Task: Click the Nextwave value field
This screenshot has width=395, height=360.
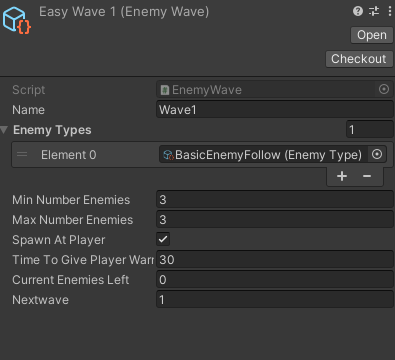Action: point(275,299)
